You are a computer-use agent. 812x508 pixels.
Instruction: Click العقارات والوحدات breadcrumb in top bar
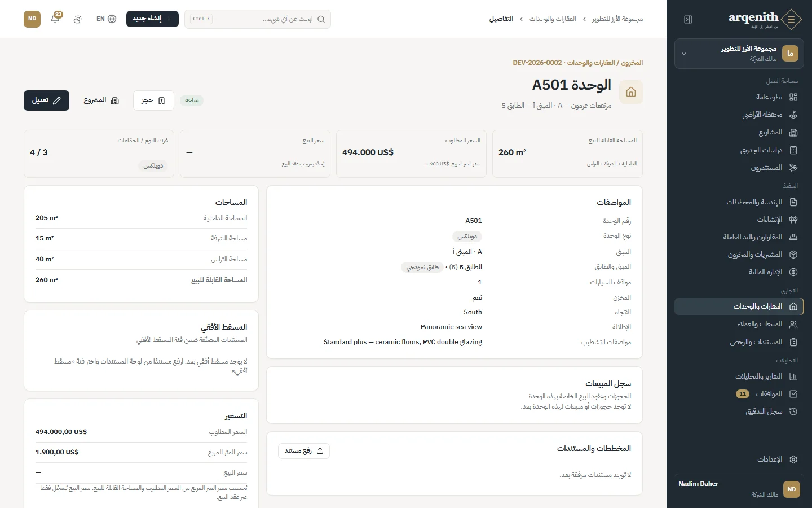point(553,19)
